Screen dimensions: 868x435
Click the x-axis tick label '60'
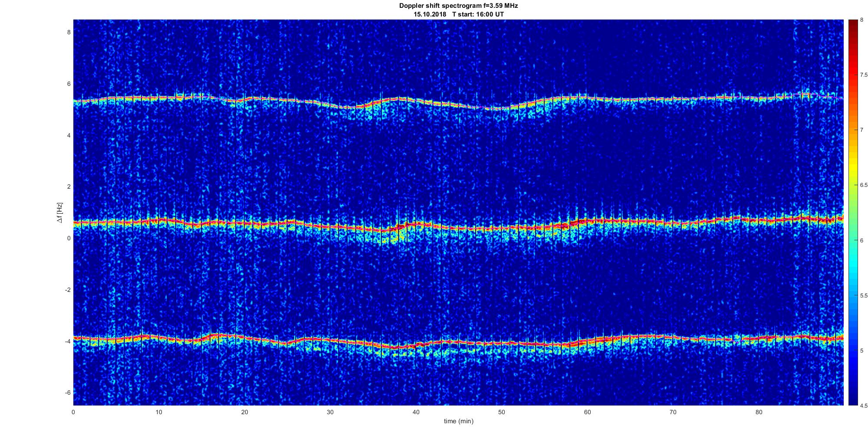tap(587, 412)
